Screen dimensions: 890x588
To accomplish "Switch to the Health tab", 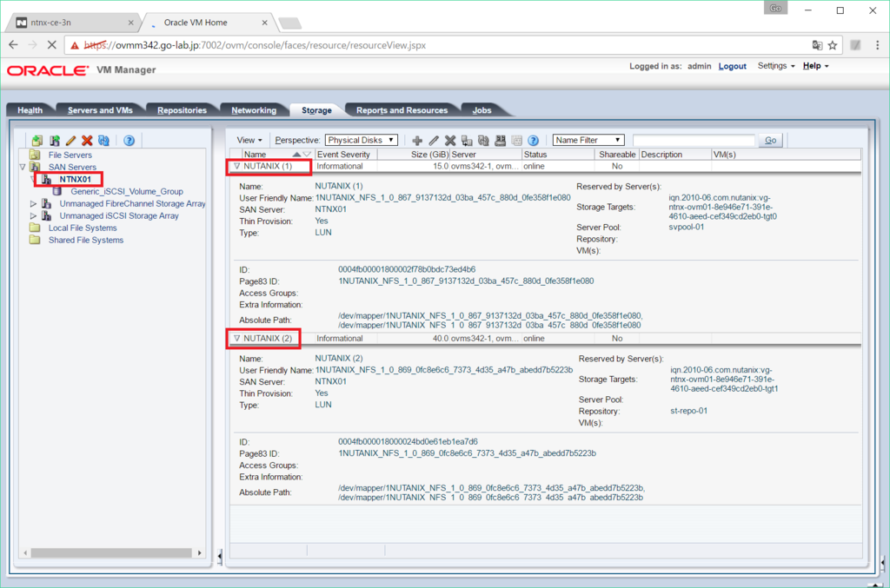I will pyautogui.click(x=30, y=110).
